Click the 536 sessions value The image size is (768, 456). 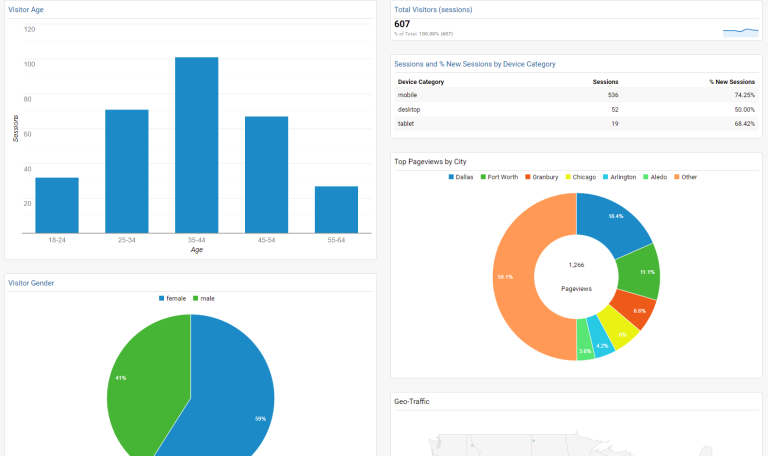click(x=613, y=95)
